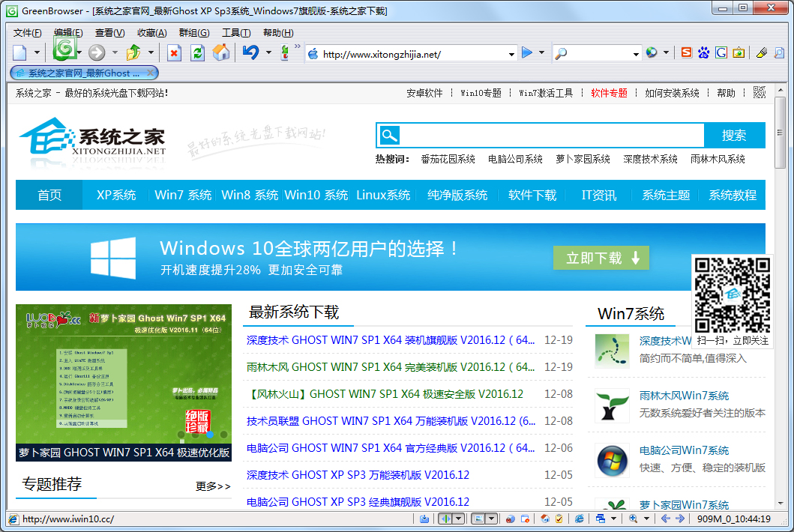Switch to the 系统之家官网 tab

click(x=75, y=73)
